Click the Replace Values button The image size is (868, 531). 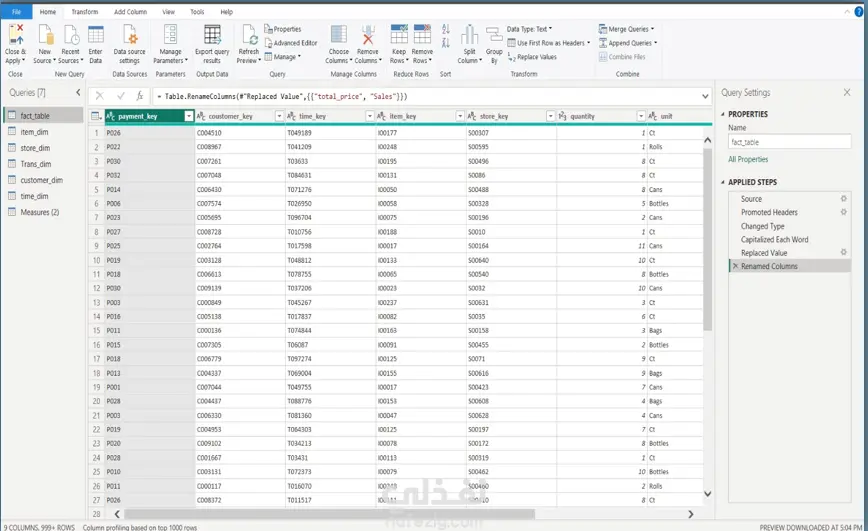point(532,56)
